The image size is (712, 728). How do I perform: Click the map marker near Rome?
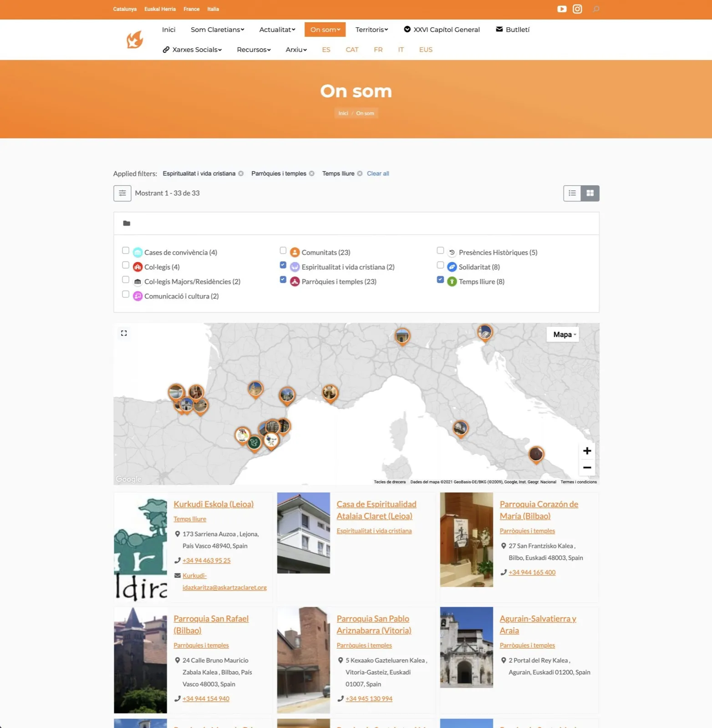point(461,429)
